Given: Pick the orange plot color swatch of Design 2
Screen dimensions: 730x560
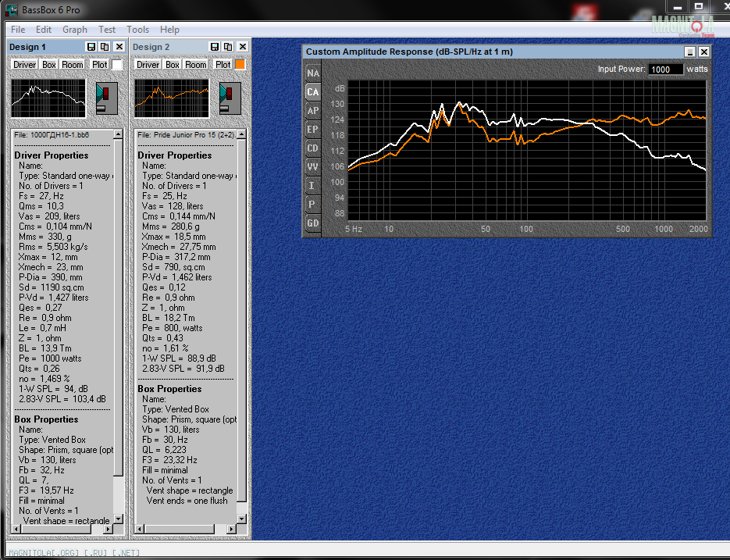Looking at the screenshot, I should click(x=240, y=64).
